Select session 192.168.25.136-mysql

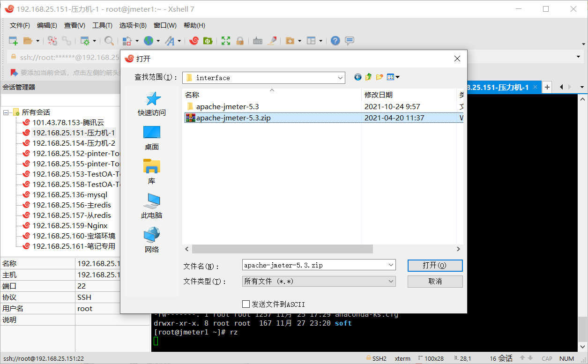coord(70,195)
